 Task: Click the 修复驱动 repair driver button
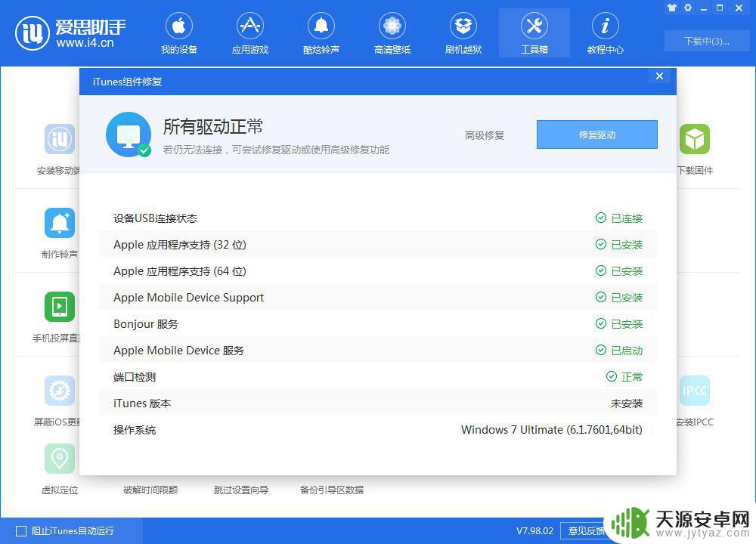(x=597, y=135)
